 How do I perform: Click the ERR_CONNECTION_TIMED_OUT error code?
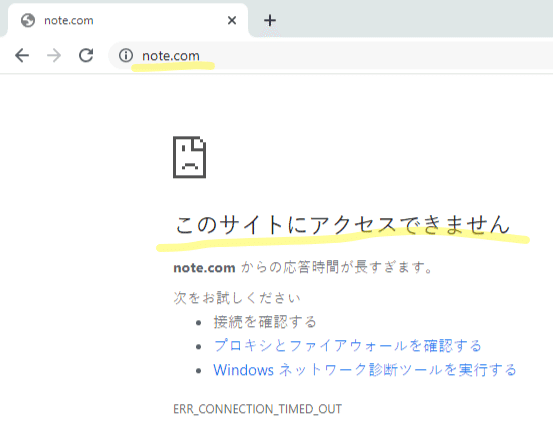pos(257,409)
